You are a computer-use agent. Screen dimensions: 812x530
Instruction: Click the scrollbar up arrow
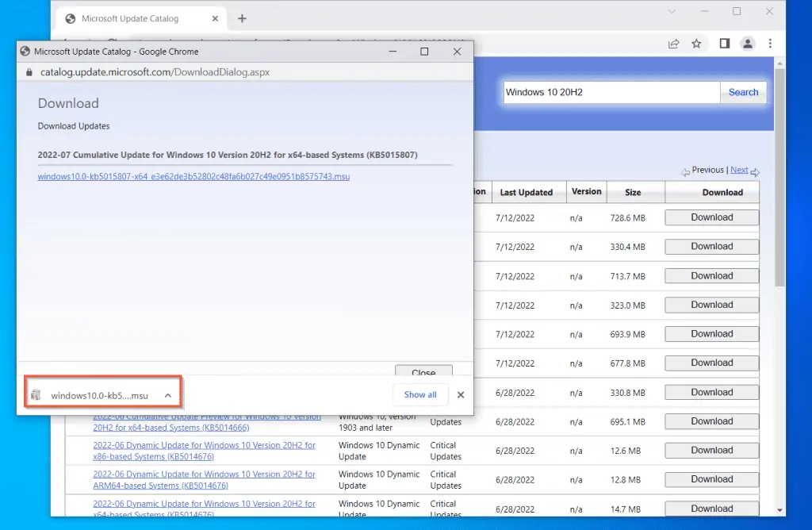pos(779,63)
